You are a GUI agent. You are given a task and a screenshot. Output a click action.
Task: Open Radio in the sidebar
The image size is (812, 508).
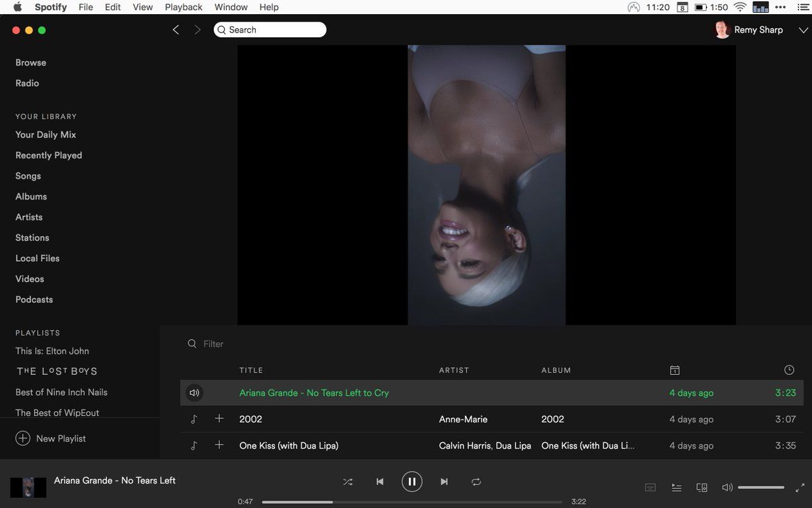[27, 83]
